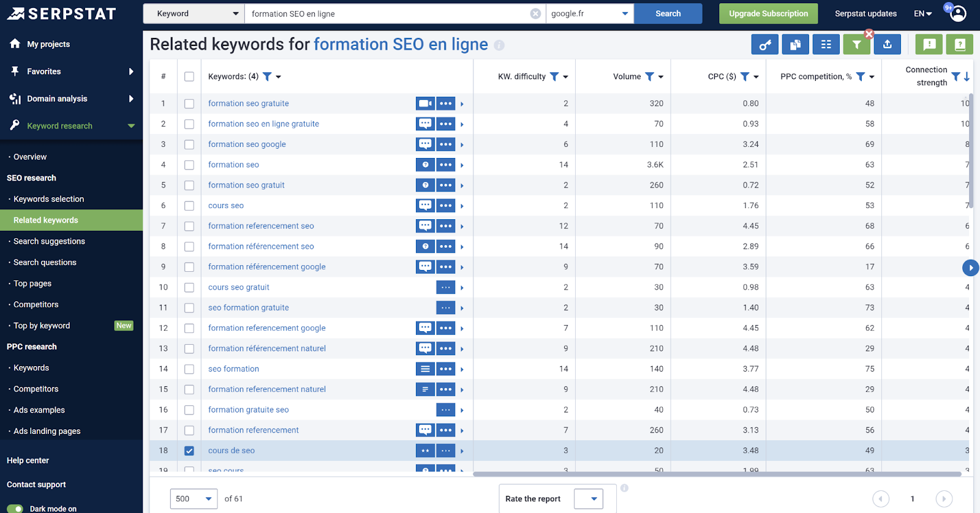Click the three-dots icon for formation seo google
The image size is (980, 513).
446,144
